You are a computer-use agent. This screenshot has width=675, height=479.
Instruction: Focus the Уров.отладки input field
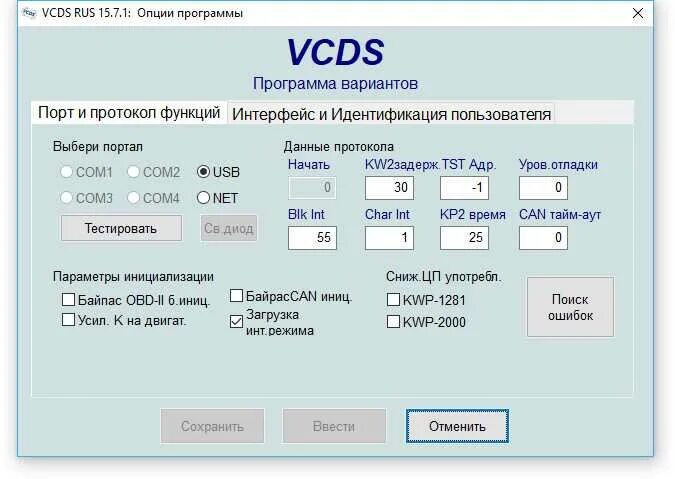point(543,188)
